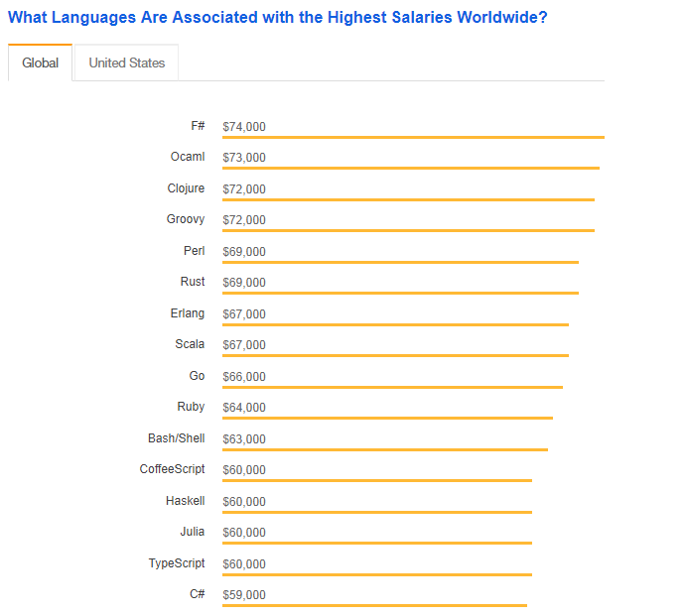Click the F# salary bar
The height and width of the screenshot is (616, 685).
413,137
